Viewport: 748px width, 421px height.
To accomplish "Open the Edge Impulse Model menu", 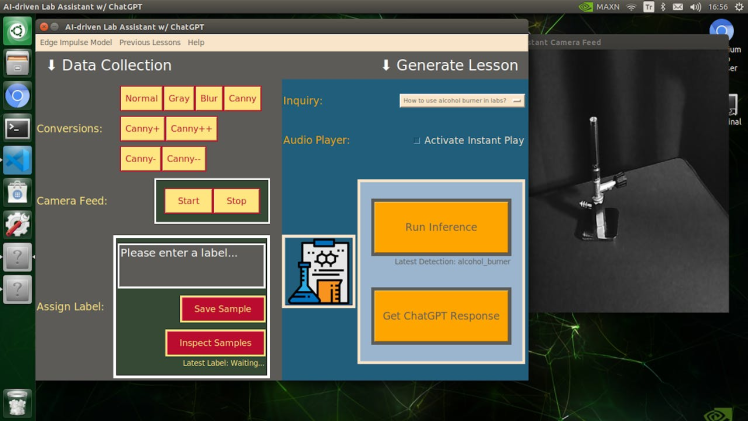I will tap(76, 42).
